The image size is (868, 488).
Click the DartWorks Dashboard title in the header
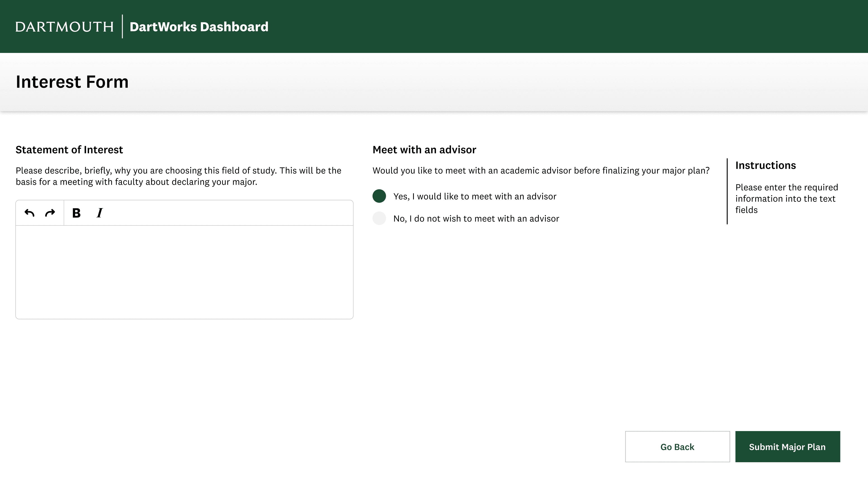199,27
